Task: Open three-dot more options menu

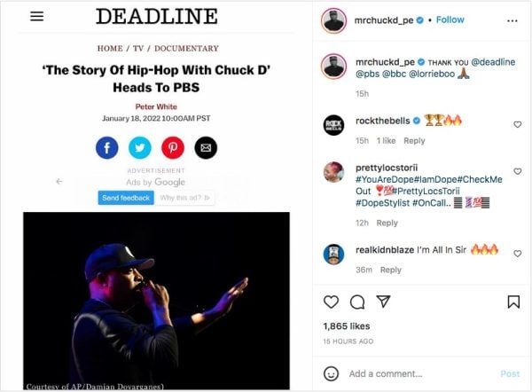Action: (512, 21)
